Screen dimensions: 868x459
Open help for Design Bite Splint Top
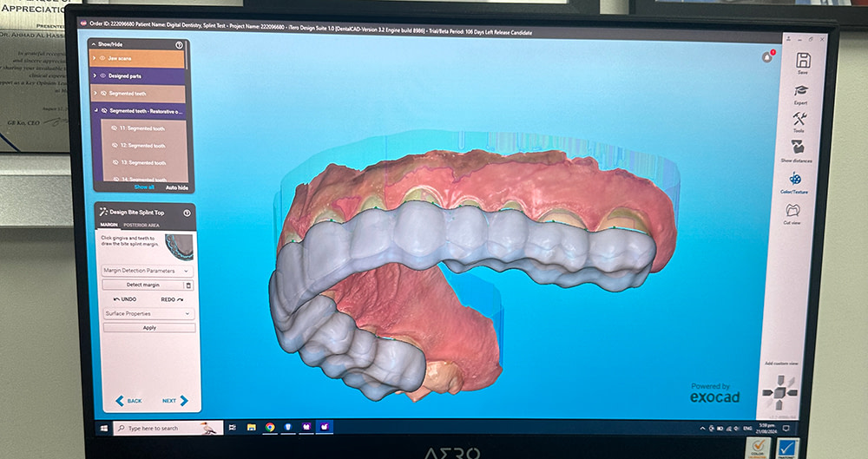point(187,213)
